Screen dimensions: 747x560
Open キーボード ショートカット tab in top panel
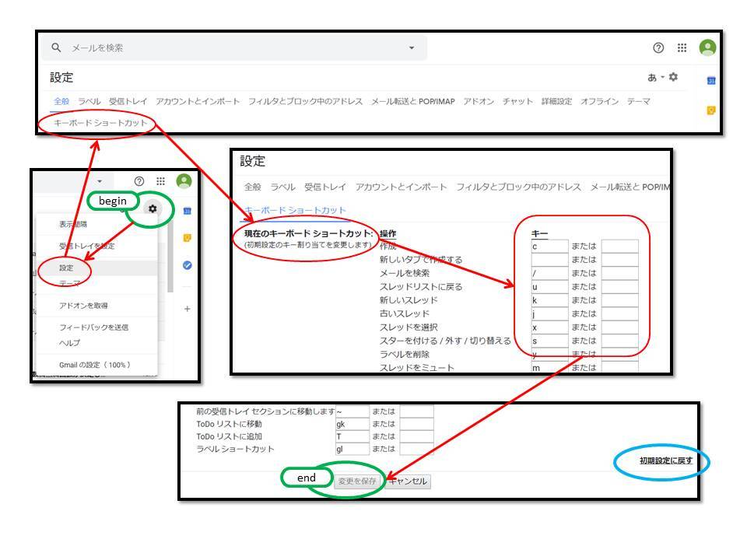tap(100, 123)
